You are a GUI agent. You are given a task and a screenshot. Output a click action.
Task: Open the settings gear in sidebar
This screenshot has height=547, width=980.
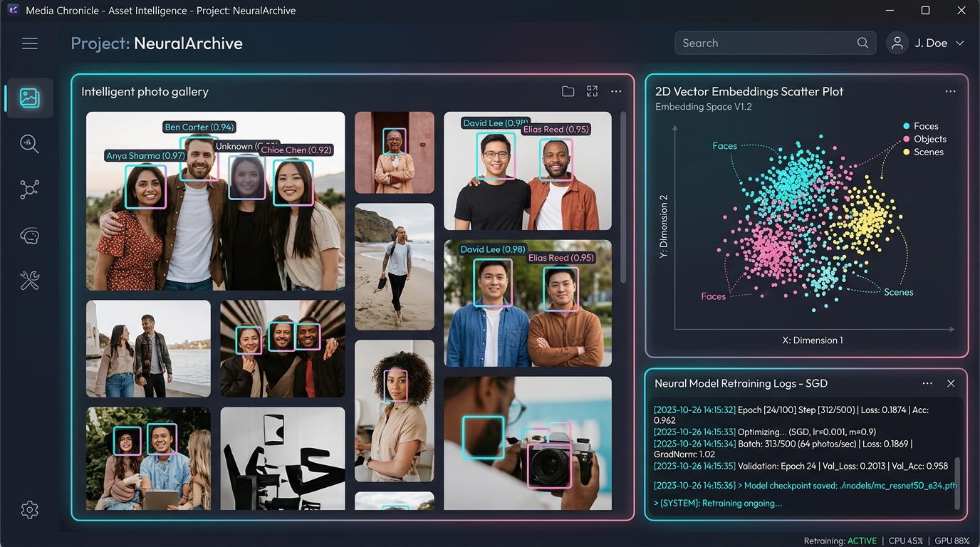pyautogui.click(x=29, y=510)
